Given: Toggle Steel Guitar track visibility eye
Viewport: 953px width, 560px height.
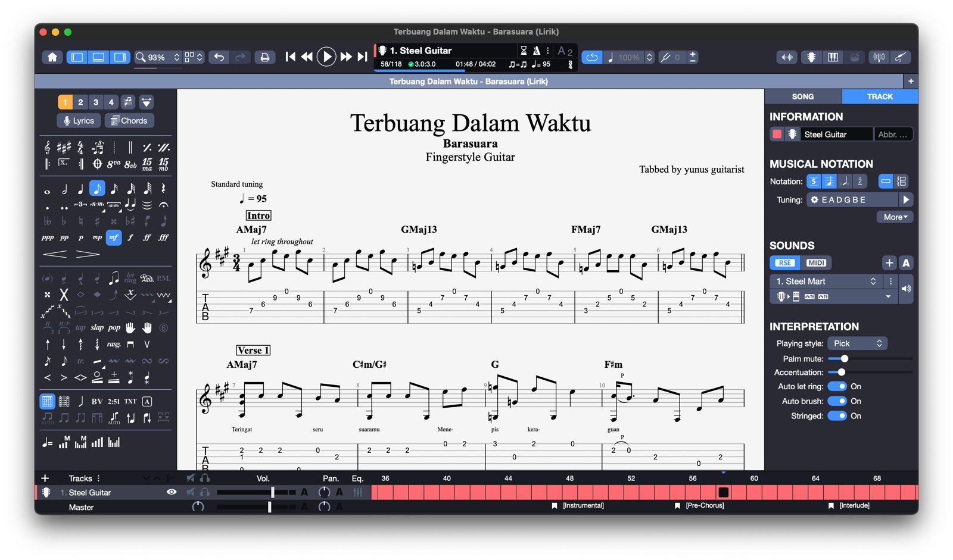Looking at the screenshot, I should [172, 492].
